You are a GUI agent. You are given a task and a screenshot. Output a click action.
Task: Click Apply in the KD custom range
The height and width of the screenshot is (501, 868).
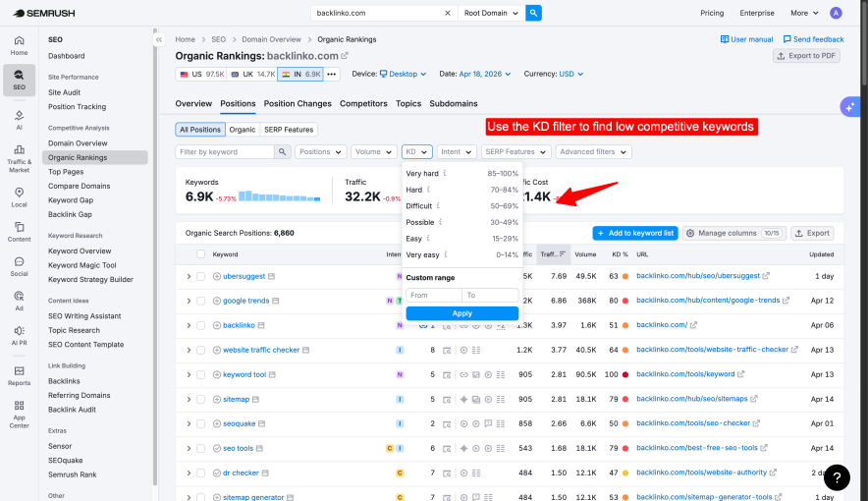(461, 313)
